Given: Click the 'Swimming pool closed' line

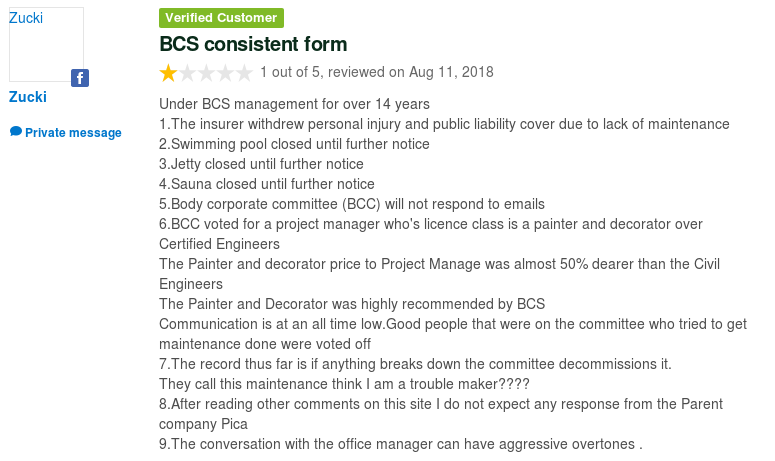Looking at the screenshot, I should point(294,144).
